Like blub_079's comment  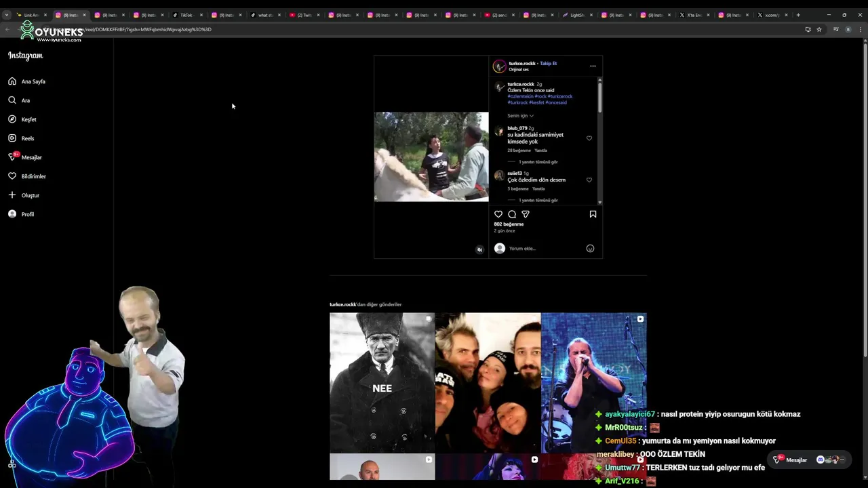click(x=589, y=138)
